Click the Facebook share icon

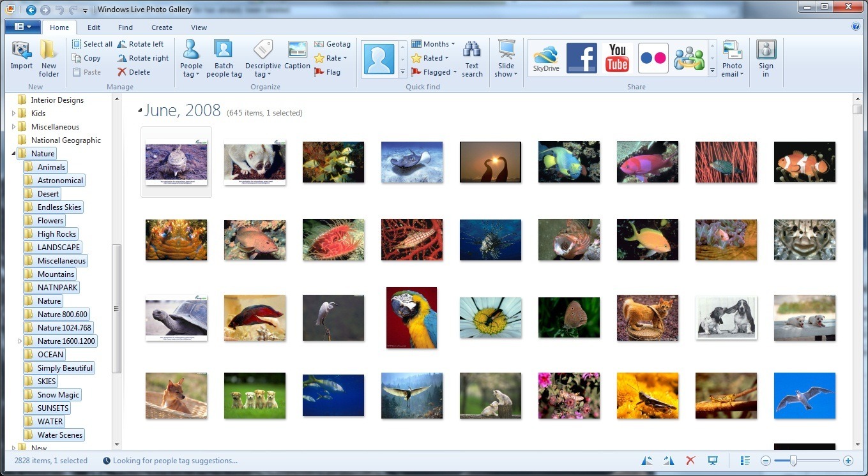(x=581, y=58)
